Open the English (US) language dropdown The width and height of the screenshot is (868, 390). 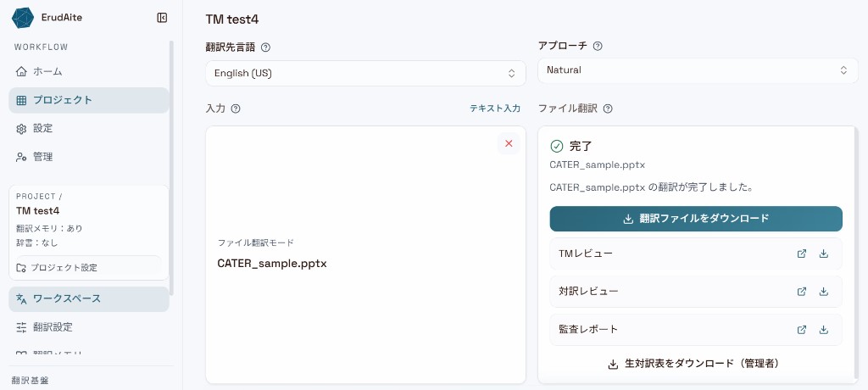[x=365, y=73]
